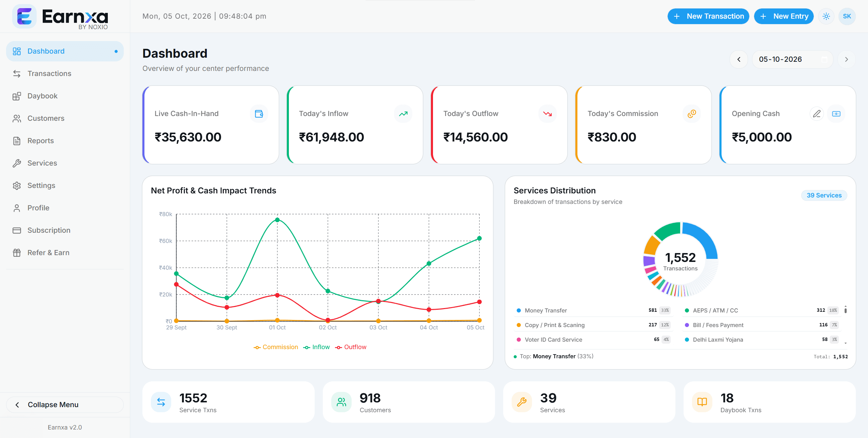This screenshot has height=438, width=868.
Task: Open Transactions in the sidebar
Action: point(65,74)
